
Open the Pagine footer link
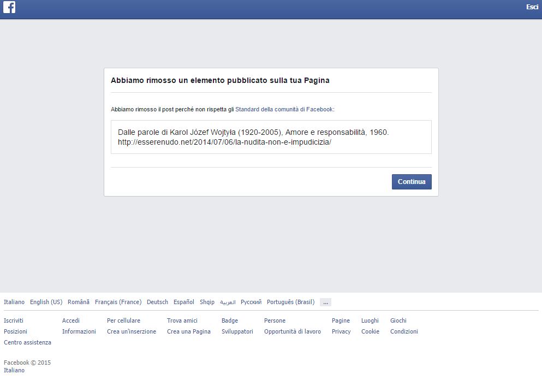[341, 321]
